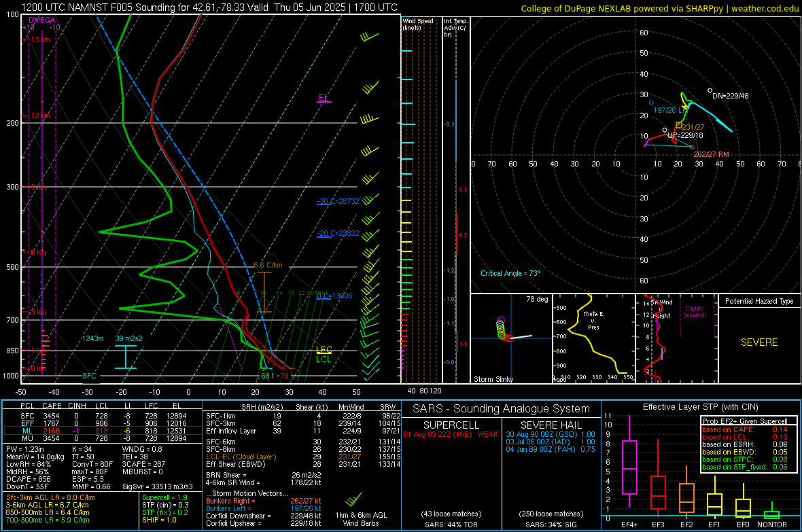Screen dimensions: 802x532
Task: Click the 'Sfc-3km AGL LR = 8.0 C/km' line
Action: tap(51, 497)
